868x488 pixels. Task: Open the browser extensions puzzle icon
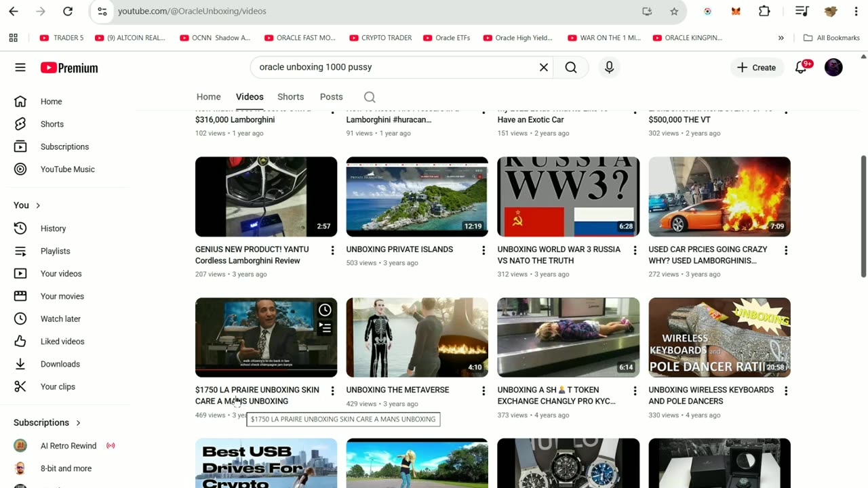(764, 12)
